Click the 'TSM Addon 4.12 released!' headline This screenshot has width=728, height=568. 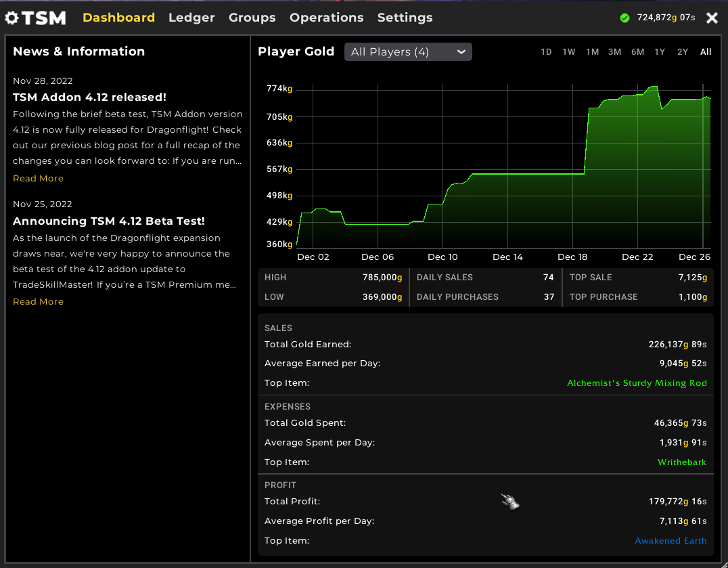(x=89, y=97)
